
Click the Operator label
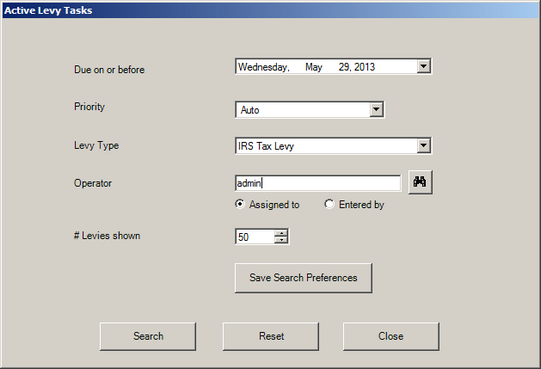pos(93,183)
